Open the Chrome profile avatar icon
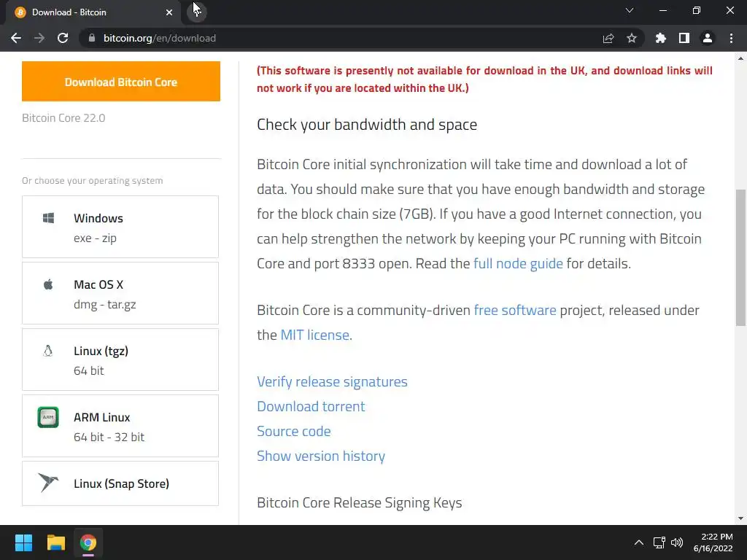 click(x=708, y=38)
